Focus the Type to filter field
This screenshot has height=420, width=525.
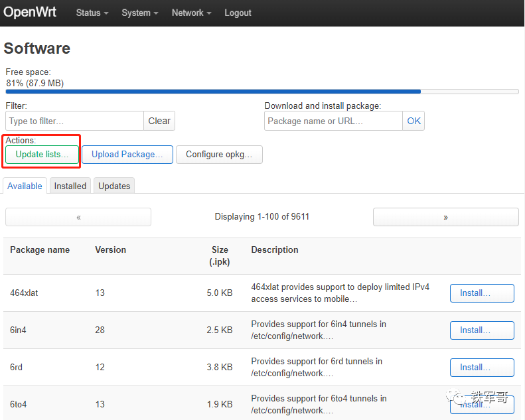click(74, 121)
